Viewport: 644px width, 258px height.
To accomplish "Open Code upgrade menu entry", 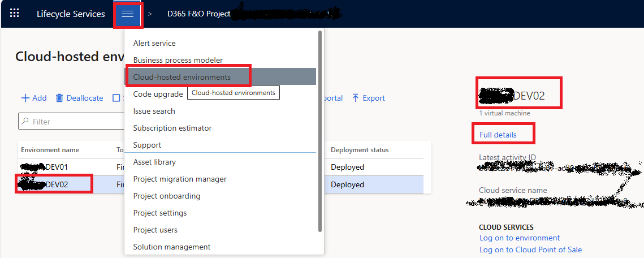I will click(158, 94).
